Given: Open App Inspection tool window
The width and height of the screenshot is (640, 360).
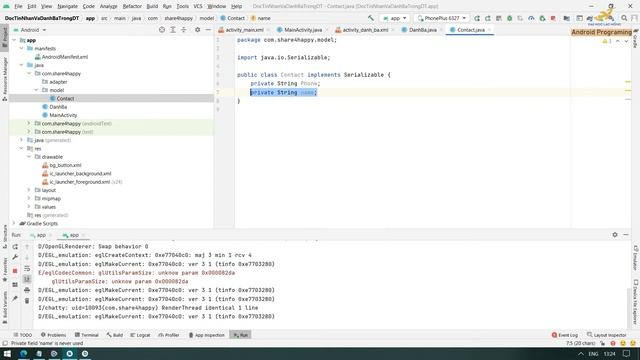Looking at the screenshot, I should [x=207, y=335].
